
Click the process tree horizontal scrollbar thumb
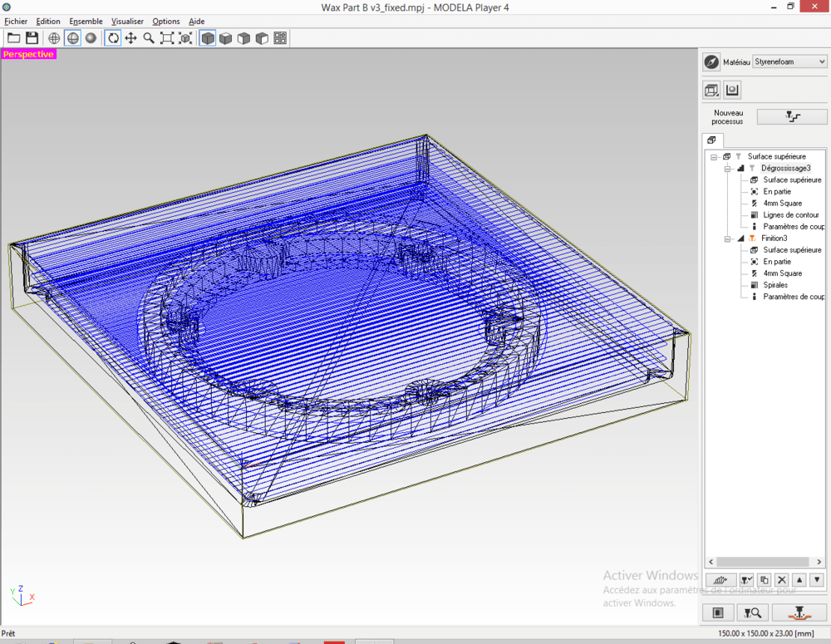pos(763,561)
